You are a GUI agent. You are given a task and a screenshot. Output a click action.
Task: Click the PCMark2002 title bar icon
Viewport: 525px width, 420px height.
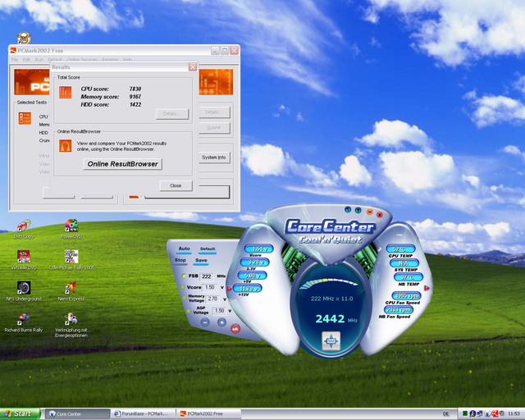pos(13,51)
